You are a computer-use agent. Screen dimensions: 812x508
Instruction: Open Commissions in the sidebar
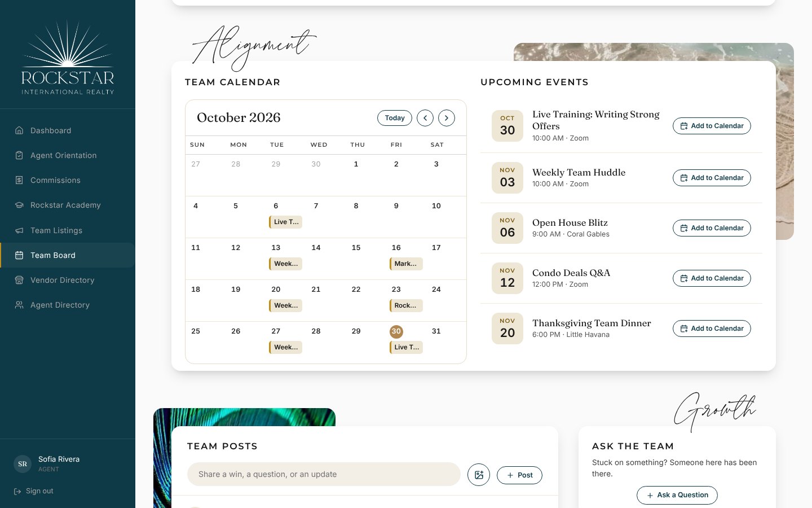68,180
